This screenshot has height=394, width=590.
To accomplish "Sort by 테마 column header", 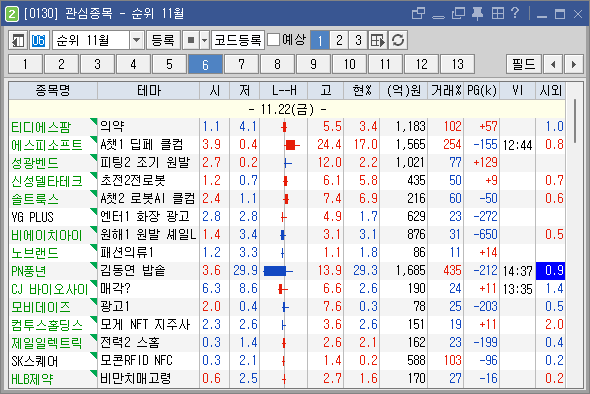I will point(149,91).
